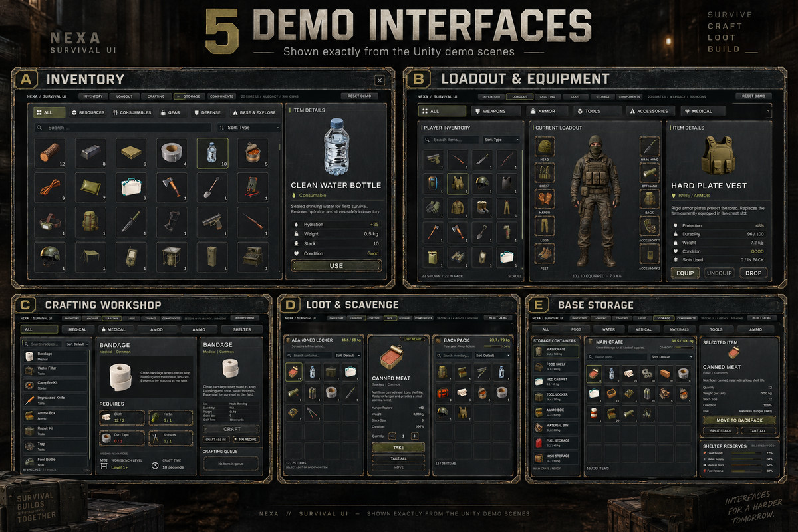Pick the metal ingot item in Inventory
The width and height of the screenshot is (798, 532).
click(x=90, y=154)
